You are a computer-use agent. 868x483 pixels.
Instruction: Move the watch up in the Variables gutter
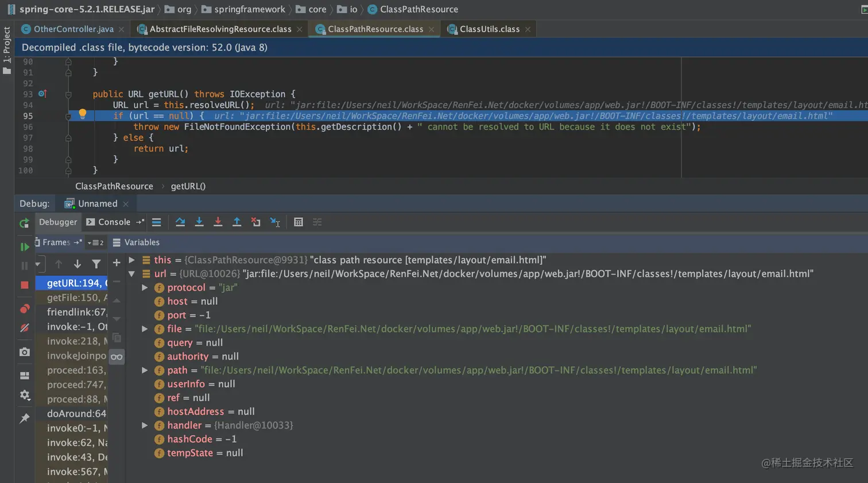point(117,300)
